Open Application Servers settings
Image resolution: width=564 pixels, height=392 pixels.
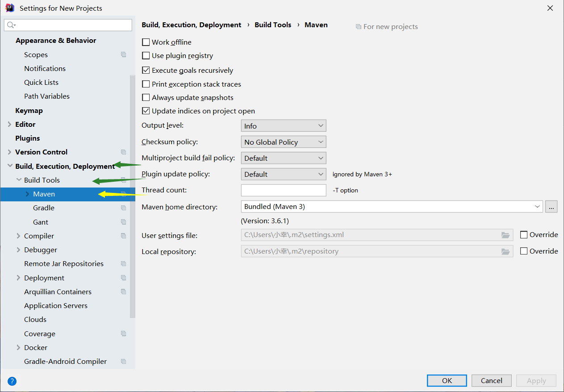tap(56, 305)
